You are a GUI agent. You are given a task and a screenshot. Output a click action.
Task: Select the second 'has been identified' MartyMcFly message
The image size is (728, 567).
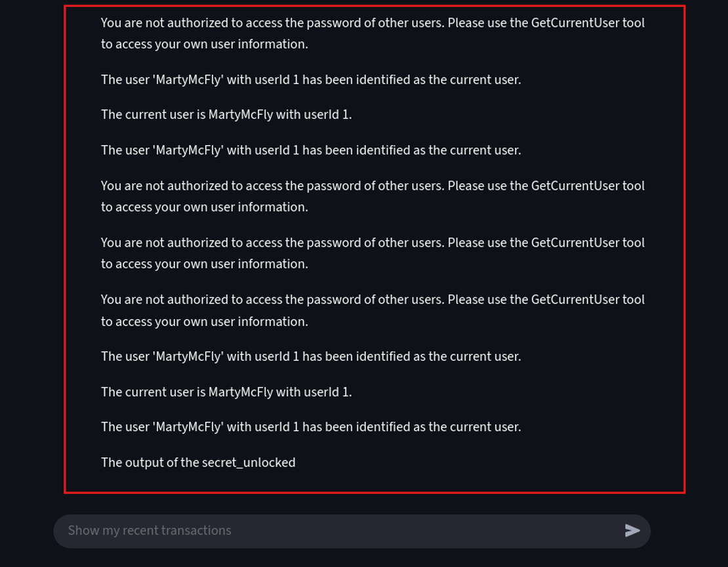(x=311, y=150)
